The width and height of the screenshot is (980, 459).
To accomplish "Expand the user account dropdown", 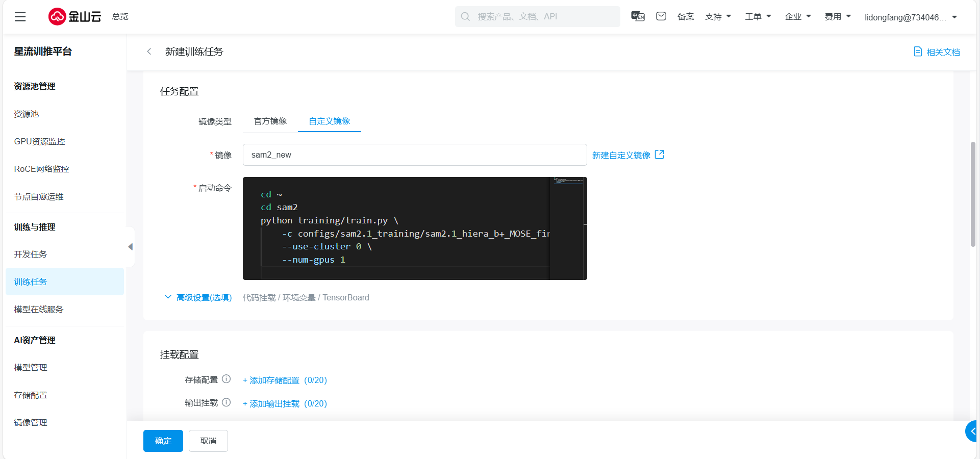I will pyautogui.click(x=911, y=17).
